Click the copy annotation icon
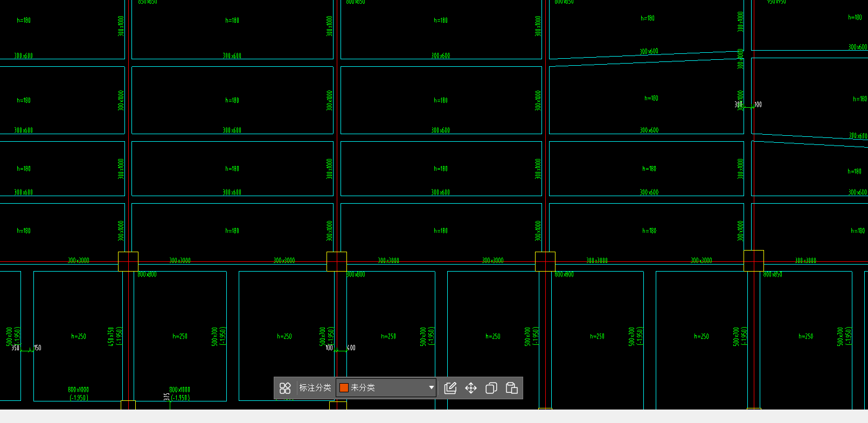The width and height of the screenshot is (868, 423). click(x=491, y=388)
